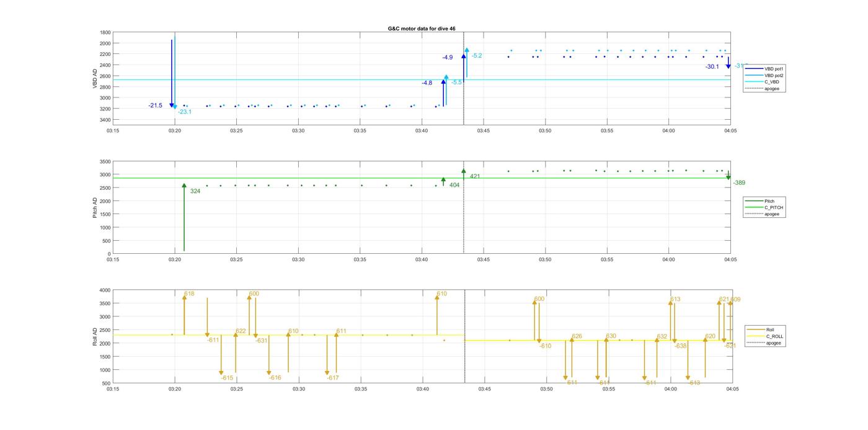Click the '-631' roll data label

pos(262,340)
